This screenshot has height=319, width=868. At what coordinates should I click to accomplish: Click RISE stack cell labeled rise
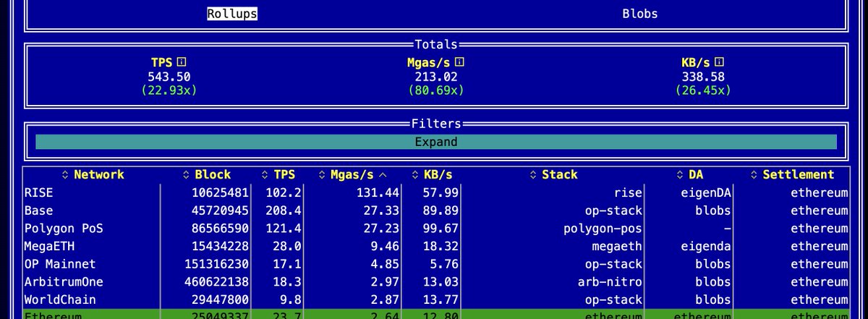coord(629,192)
